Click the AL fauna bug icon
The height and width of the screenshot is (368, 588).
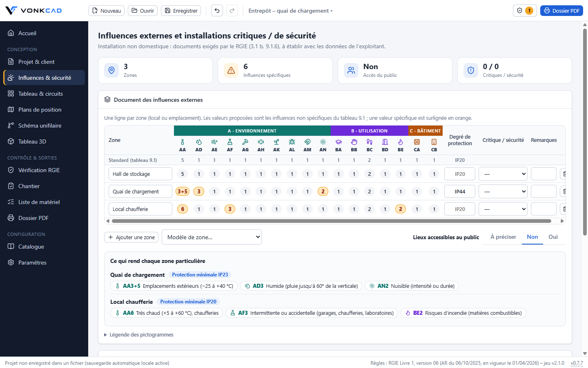(x=292, y=142)
